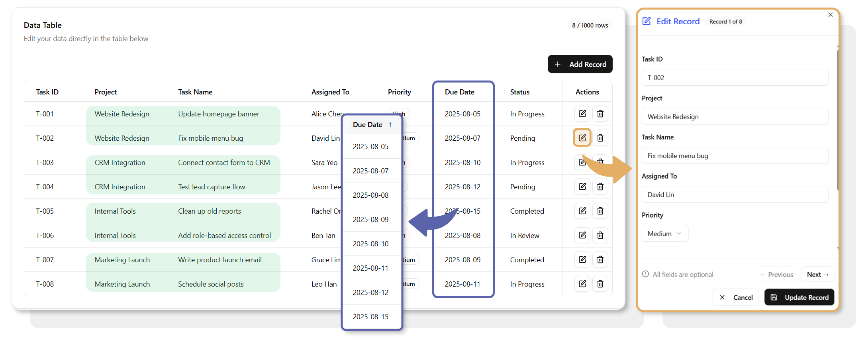The width and height of the screenshot is (868, 342).
Task: Focus the Assigned To field with David Lin
Action: click(x=735, y=195)
